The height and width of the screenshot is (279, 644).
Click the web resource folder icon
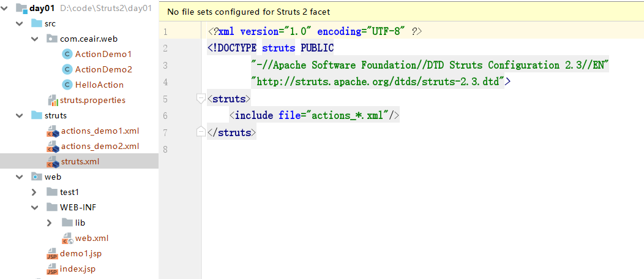click(x=37, y=177)
